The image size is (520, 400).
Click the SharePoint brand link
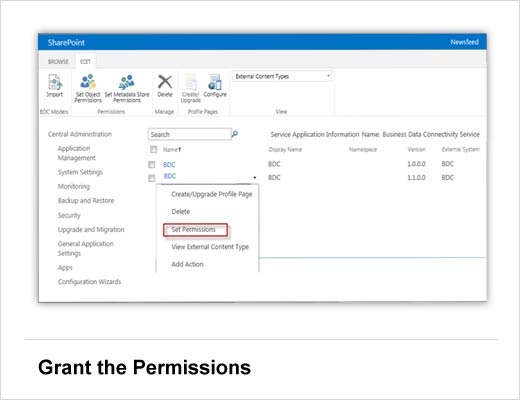[66, 43]
